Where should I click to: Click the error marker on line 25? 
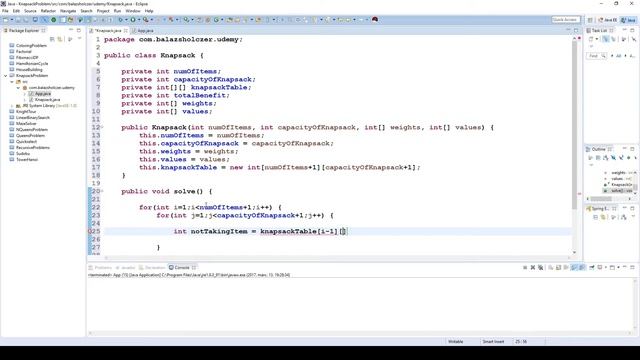91,231
